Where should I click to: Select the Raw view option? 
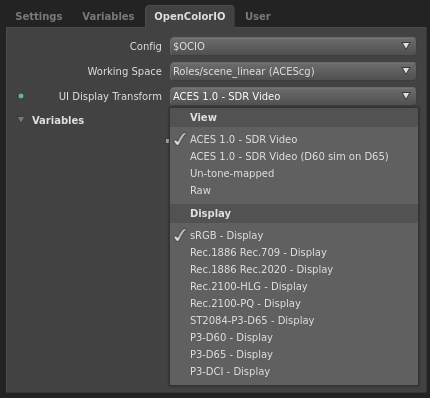[294, 190]
